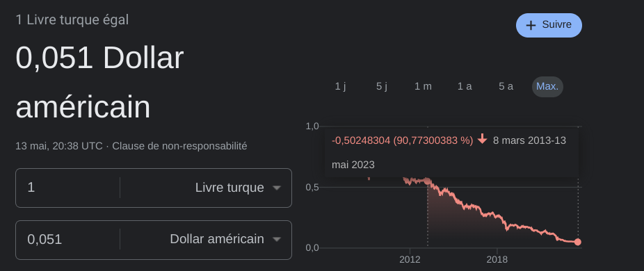Image resolution: width=644 pixels, height=271 pixels.
Task: Click the 2012 label on chart axis
Action: click(410, 259)
